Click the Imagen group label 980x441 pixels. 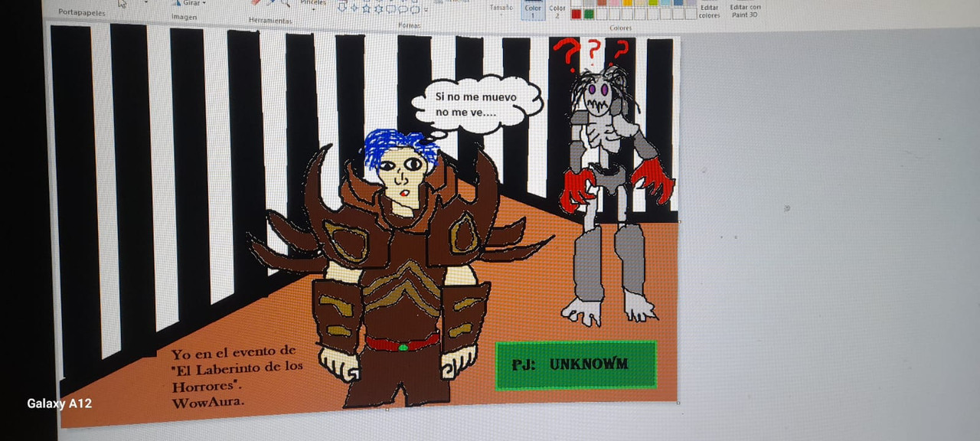coord(184,17)
